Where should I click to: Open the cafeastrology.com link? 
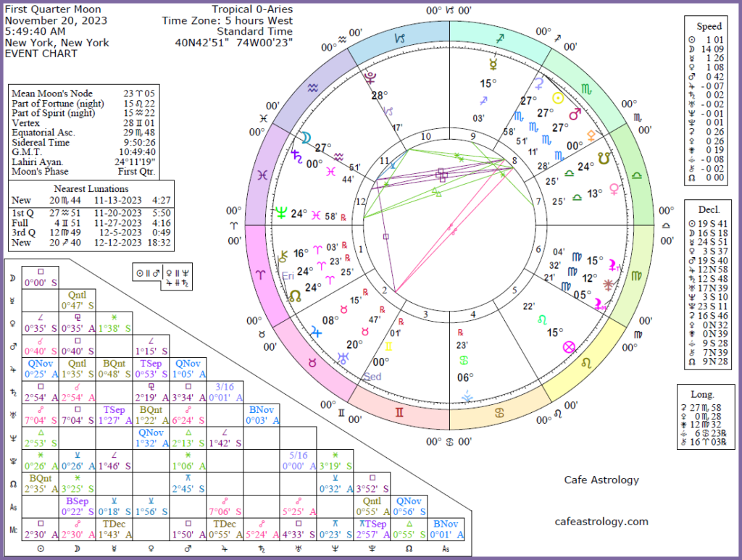[601, 521]
